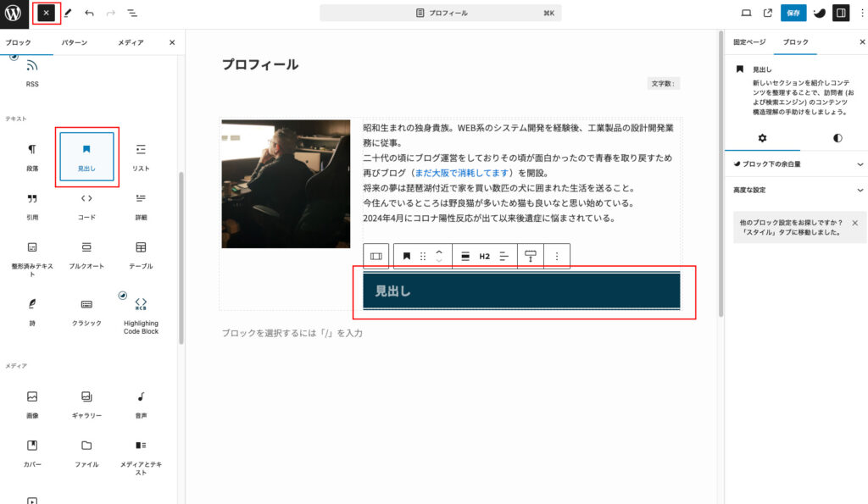Screen dimensions: 868x504
Task: Insert a メディアとテキスト block
Action: [x=141, y=457]
